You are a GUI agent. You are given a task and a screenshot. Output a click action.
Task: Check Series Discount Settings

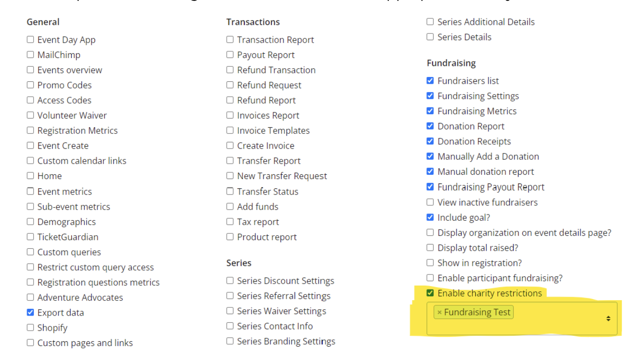coord(230,281)
